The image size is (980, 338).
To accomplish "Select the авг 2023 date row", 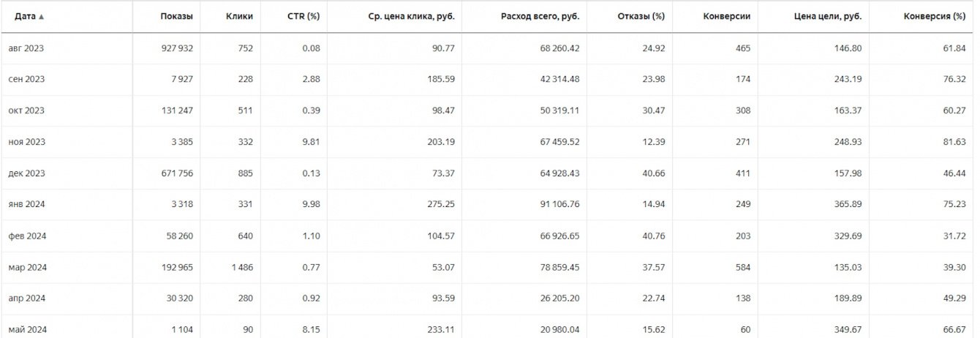I will point(26,48).
